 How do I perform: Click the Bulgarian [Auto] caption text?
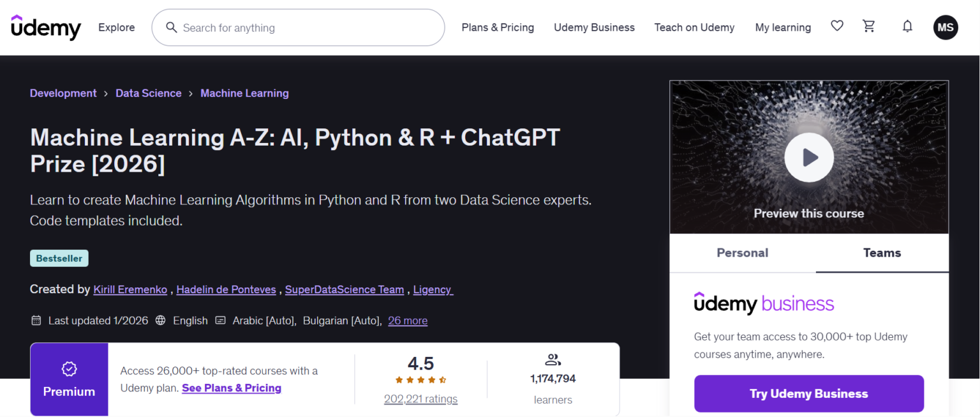(x=342, y=321)
